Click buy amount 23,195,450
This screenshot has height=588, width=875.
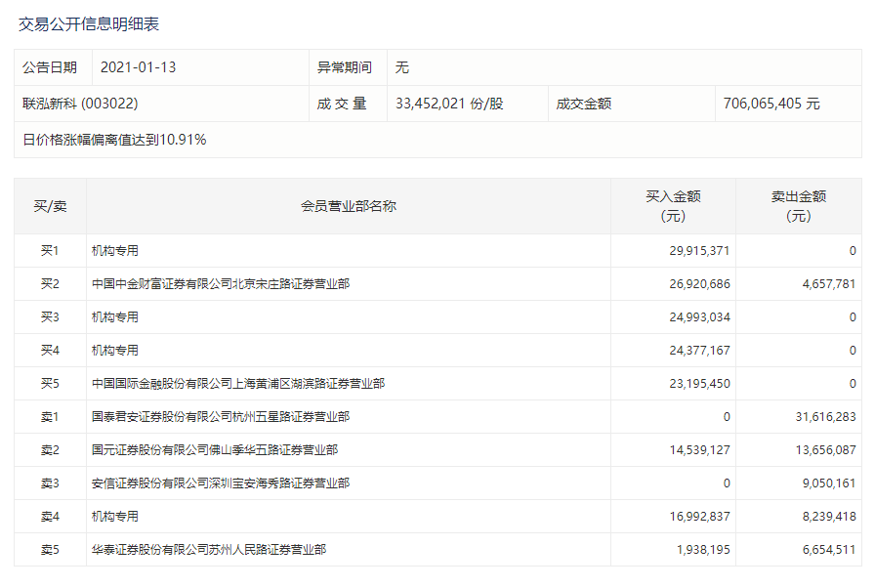coord(700,384)
